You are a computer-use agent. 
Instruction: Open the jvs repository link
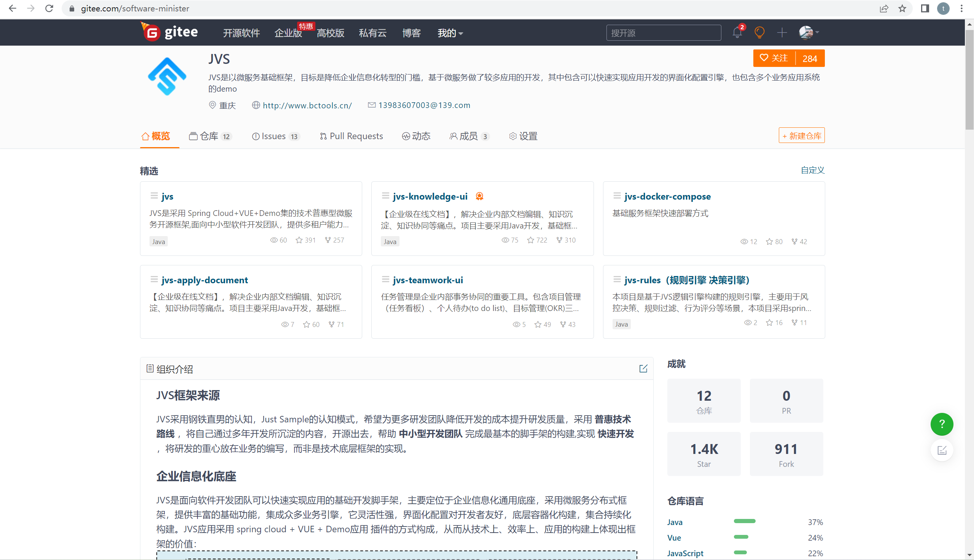coord(167,196)
